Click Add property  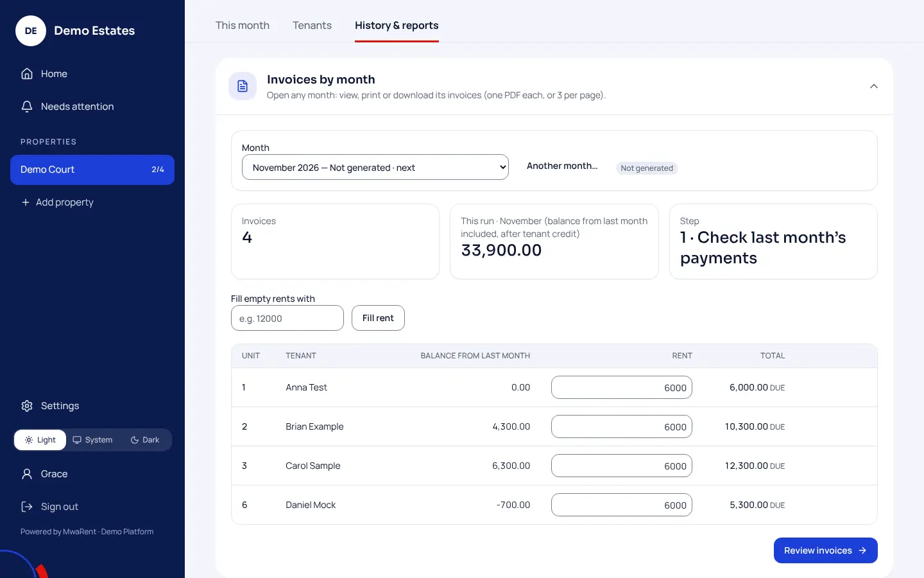(92, 202)
